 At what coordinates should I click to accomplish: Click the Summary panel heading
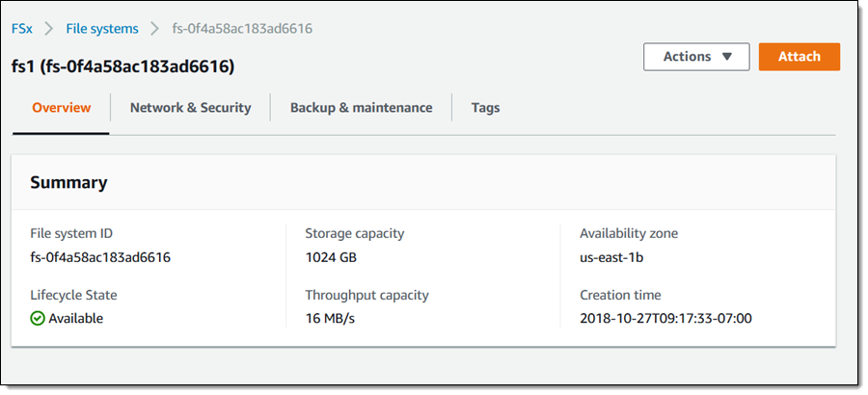tap(68, 182)
